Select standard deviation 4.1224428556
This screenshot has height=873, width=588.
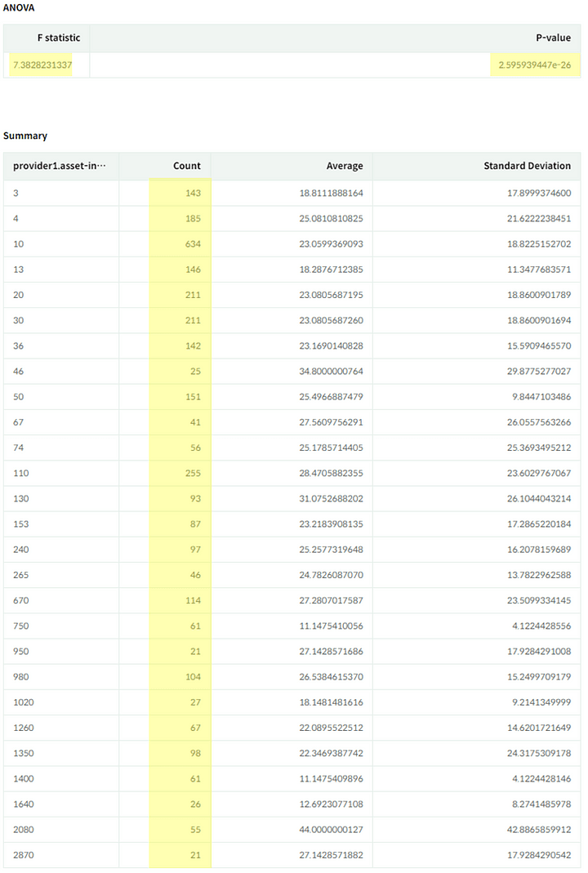[x=541, y=626]
